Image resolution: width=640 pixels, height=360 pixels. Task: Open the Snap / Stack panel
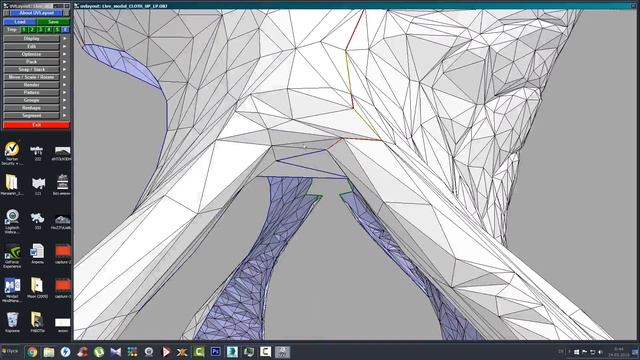[x=31, y=69]
